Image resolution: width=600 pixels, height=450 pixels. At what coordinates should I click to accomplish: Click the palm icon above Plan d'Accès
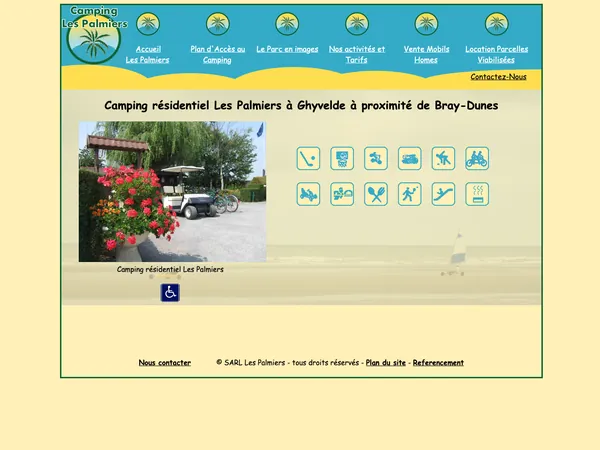point(218,24)
